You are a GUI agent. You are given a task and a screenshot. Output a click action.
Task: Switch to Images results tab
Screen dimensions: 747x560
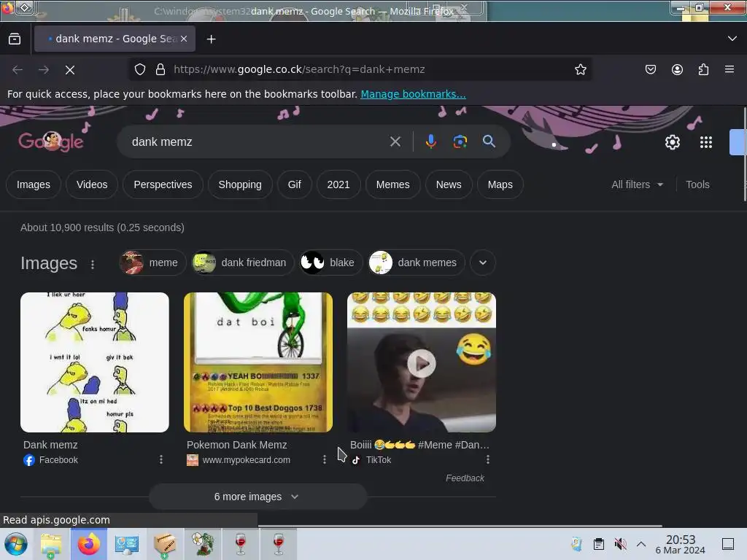34,184
